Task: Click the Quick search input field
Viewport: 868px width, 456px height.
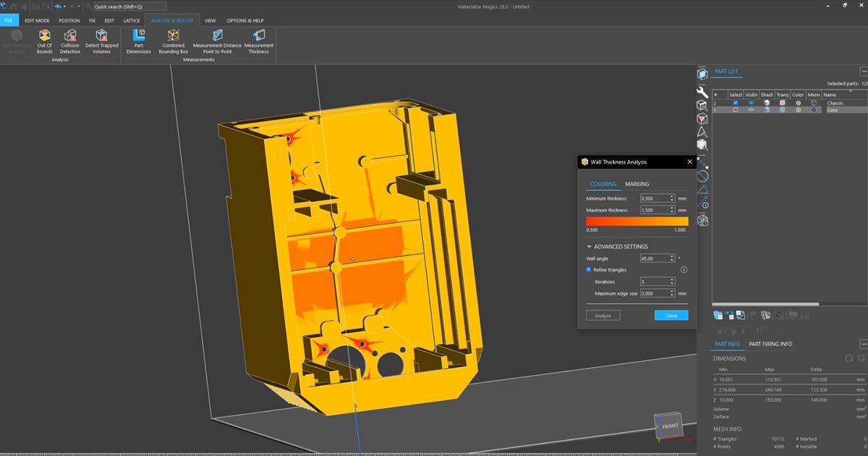Action: point(130,7)
